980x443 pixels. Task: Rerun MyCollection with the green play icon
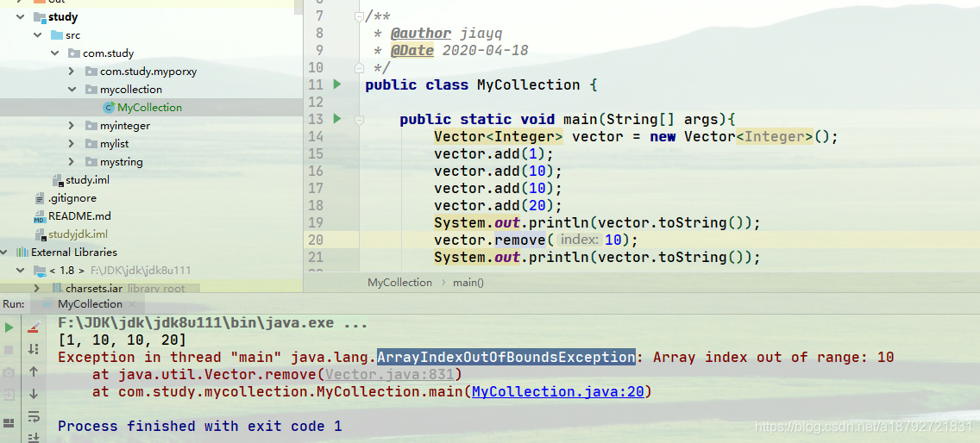[9, 328]
